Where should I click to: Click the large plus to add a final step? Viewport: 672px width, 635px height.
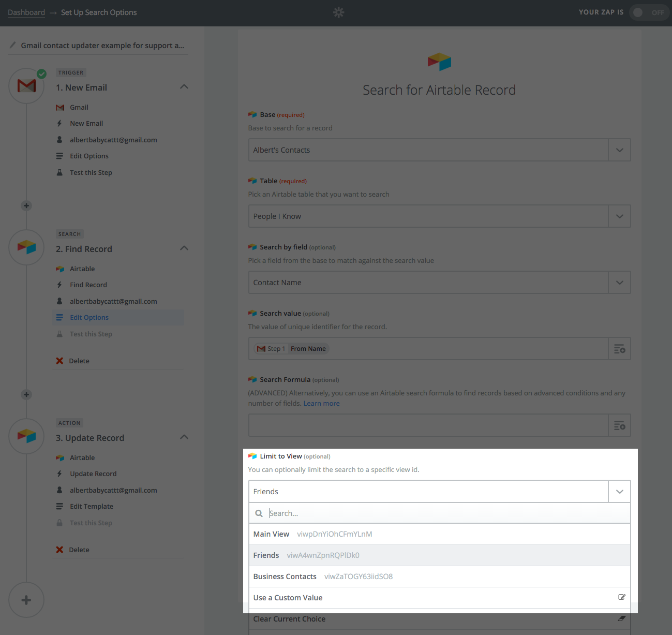(26, 600)
